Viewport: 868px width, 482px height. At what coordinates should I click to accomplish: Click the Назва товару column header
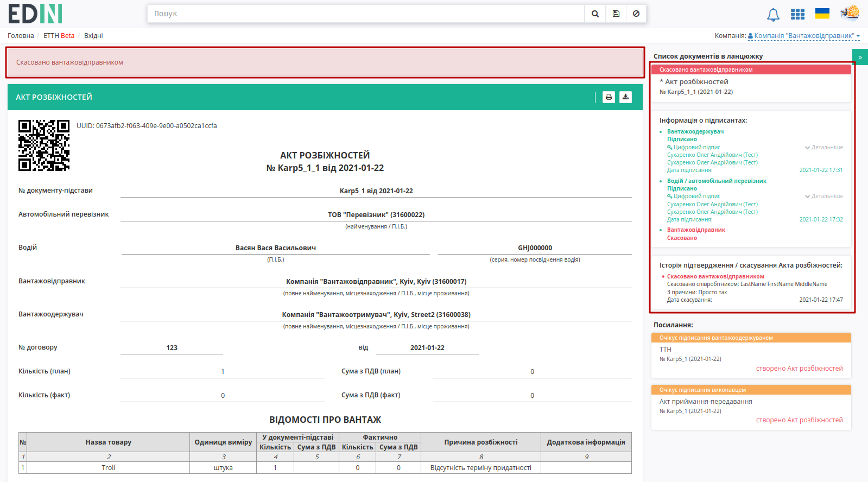tap(108, 442)
